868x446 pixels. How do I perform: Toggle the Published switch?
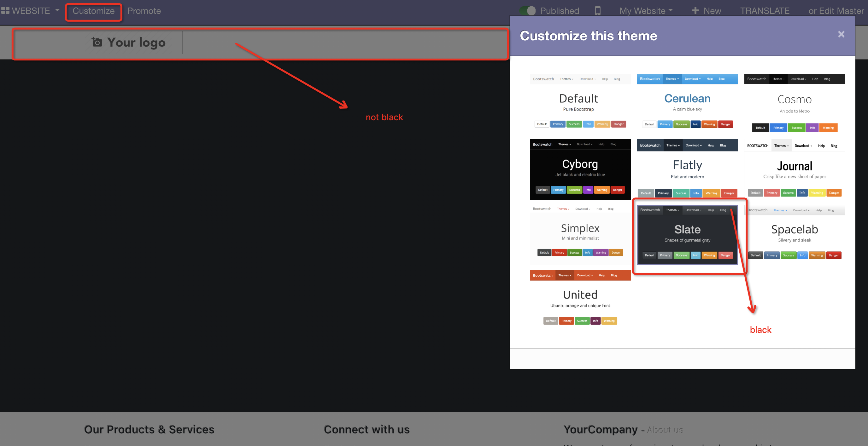528,10
